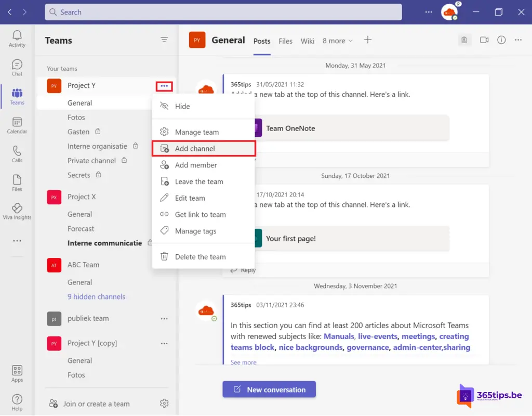
Task: Click Join or create a team
Action: [89, 404]
